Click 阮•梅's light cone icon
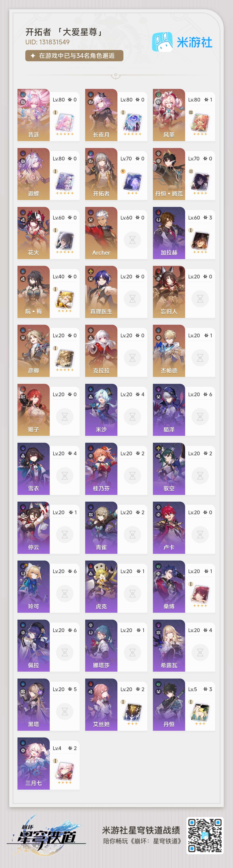This screenshot has width=233, height=868. pos(65,299)
